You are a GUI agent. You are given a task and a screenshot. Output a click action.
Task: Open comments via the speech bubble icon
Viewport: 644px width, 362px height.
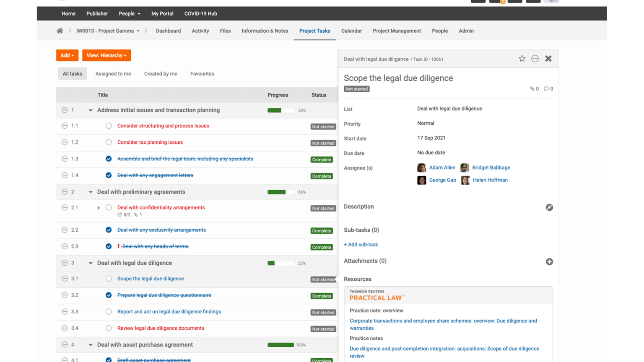pyautogui.click(x=547, y=88)
